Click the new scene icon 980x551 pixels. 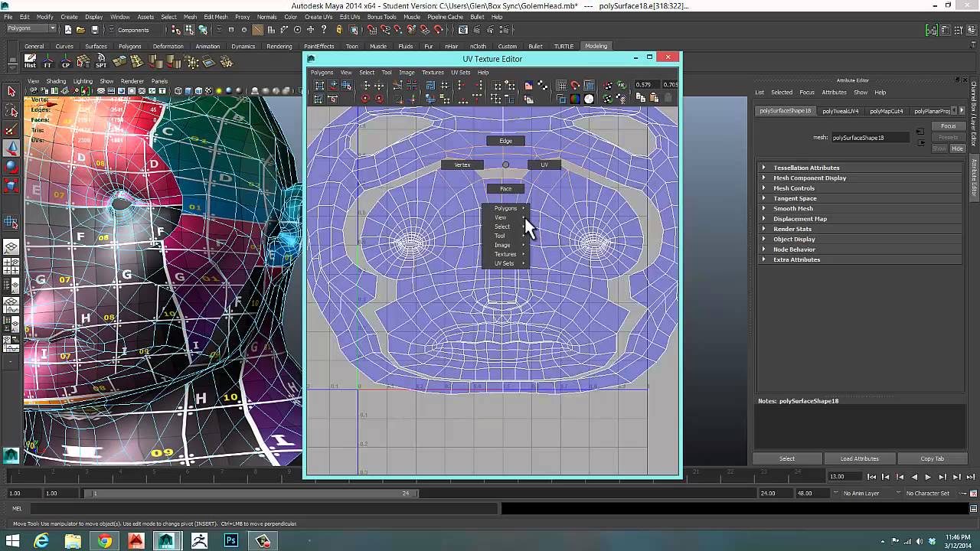pyautogui.click(x=68, y=30)
